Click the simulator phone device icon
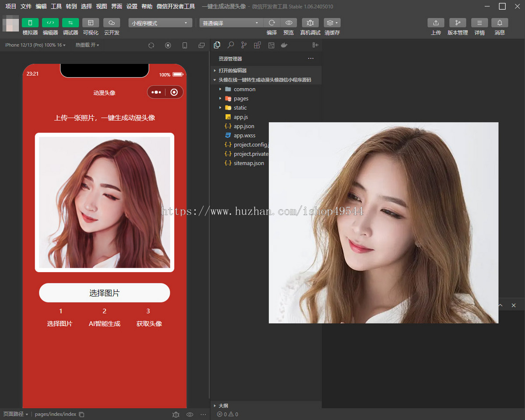Screen dimensions: 525x420 [185, 45]
